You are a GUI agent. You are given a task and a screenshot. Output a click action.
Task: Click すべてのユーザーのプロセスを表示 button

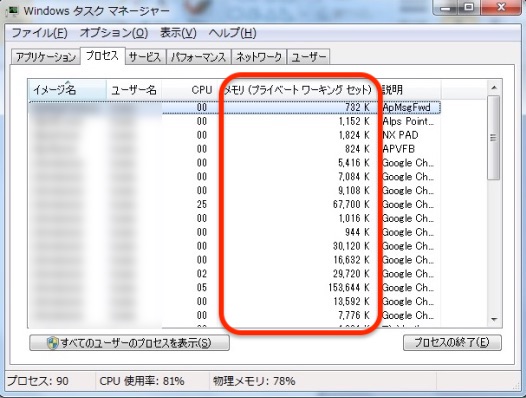(129, 343)
